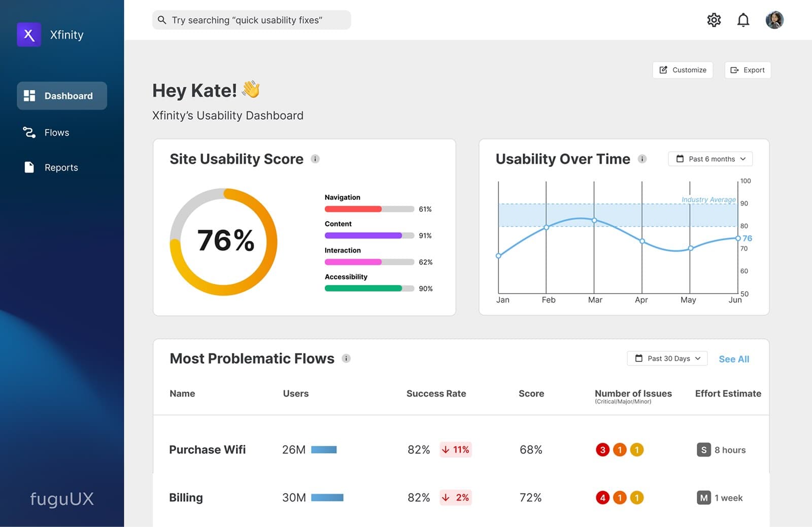This screenshot has height=527, width=812.
Task: Click the 72% score value
Action: tap(530, 498)
